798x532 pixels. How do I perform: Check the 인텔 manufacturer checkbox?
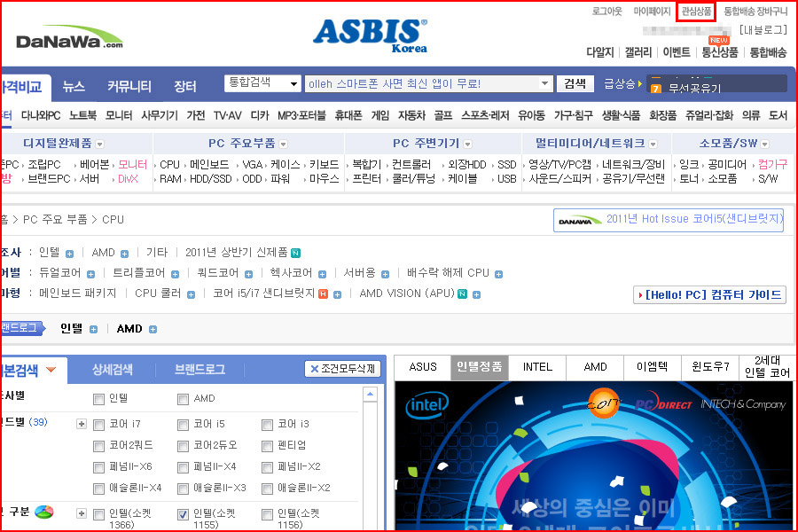click(x=98, y=399)
